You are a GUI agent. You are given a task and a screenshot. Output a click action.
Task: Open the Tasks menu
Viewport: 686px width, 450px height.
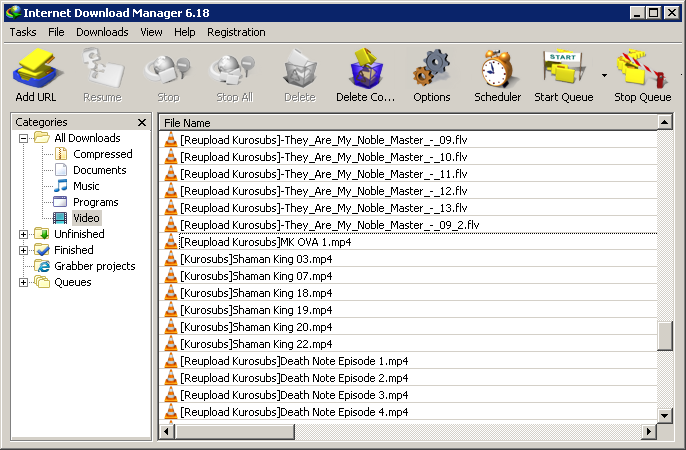[23, 32]
